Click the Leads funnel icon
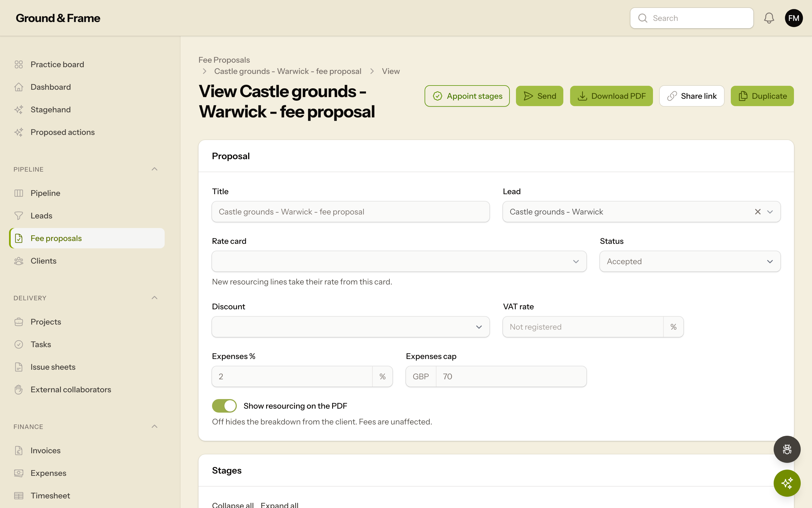This screenshot has width=812, height=508. (19, 216)
